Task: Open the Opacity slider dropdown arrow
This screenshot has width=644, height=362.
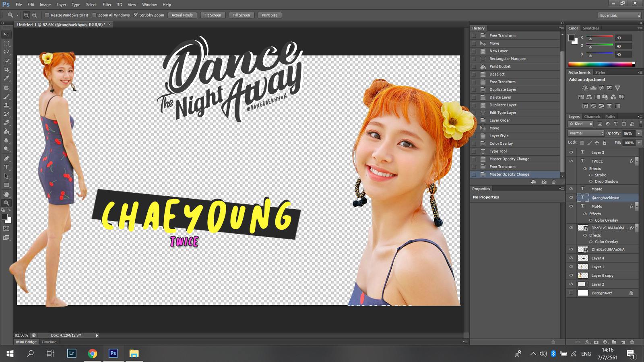Action: point(639,133)
